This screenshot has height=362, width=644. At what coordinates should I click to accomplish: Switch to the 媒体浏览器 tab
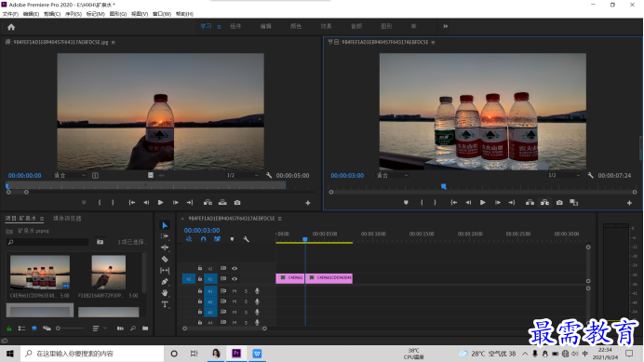(67, 219)
